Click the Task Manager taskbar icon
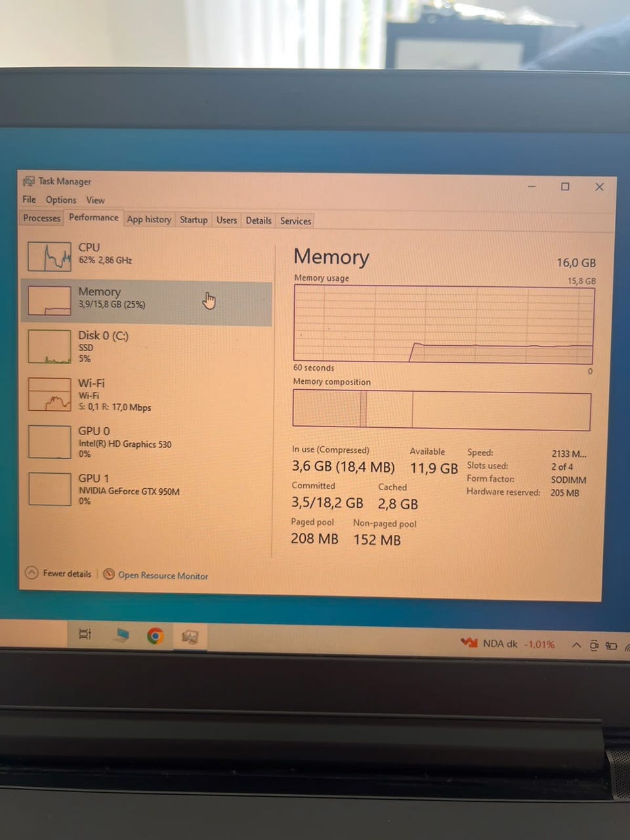The width and height of the screenshot is (630, 840). [190, 637]
